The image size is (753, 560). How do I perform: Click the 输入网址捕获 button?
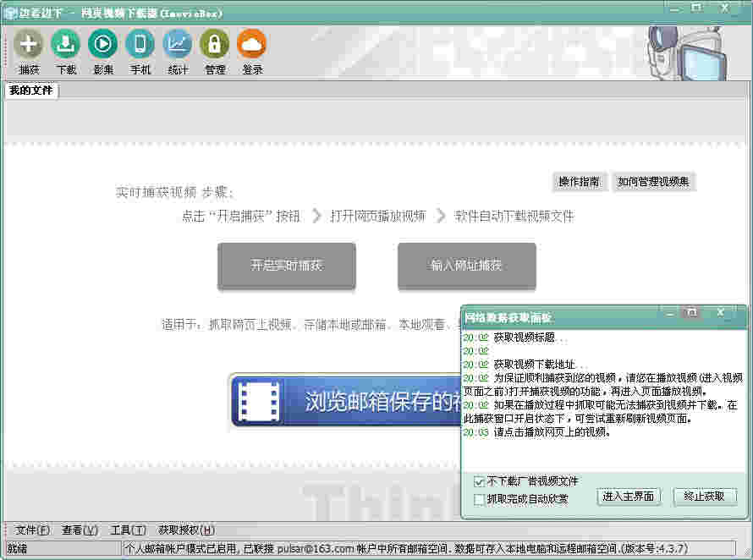(x=466, y=266)
